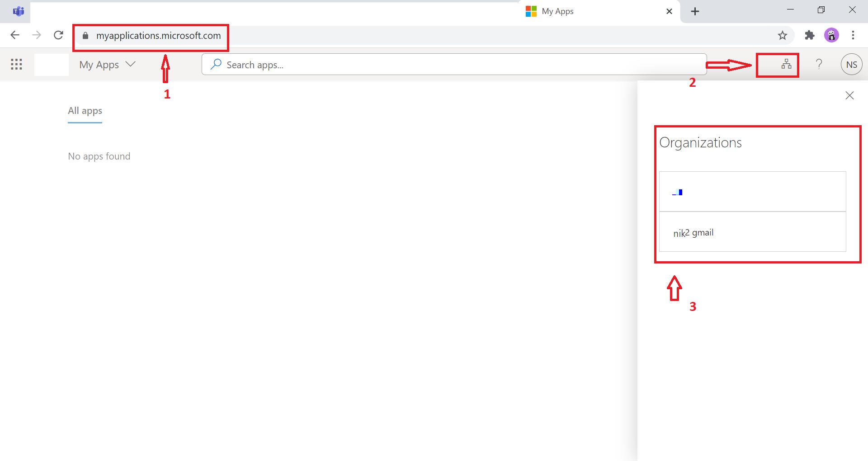Click the browser forward arrow
This screenshot has height=461, width=868.
pyautogui.click(x=37, y=35)
